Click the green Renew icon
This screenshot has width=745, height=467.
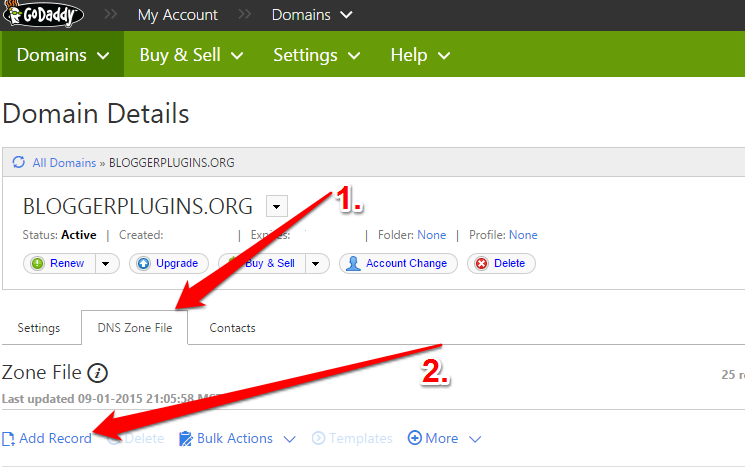point(38,263)
